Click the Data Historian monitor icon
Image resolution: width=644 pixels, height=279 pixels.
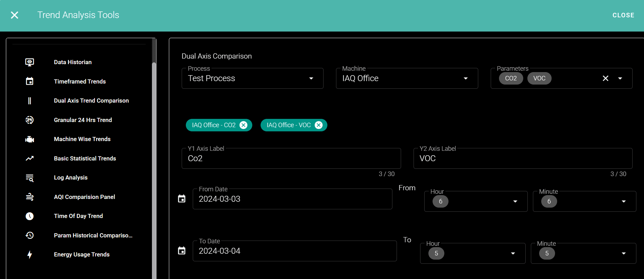pos(30,62)
